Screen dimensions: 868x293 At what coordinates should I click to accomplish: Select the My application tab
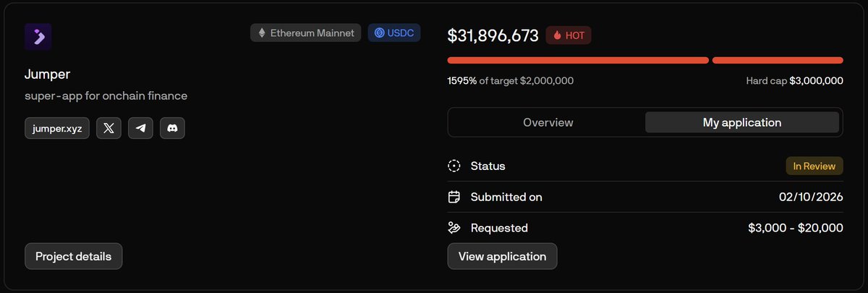742,122
